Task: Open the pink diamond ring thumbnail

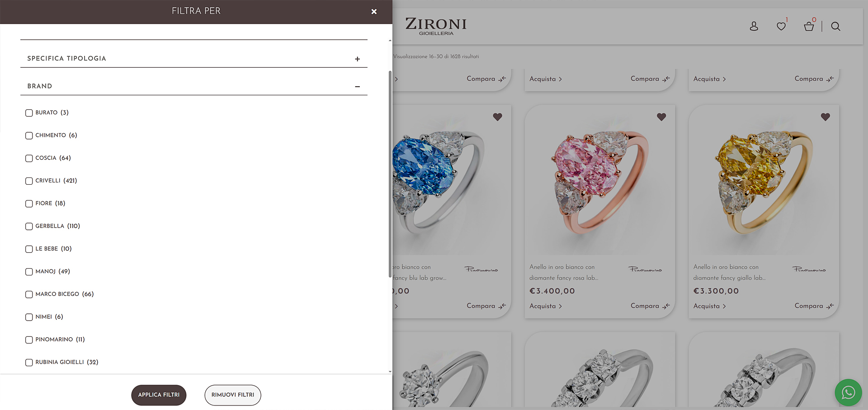Action: 599,181
